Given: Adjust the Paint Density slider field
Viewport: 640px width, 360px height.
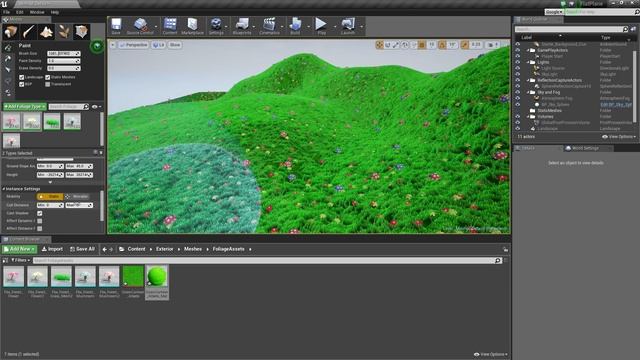Looking at the screenshot, I should coord(64,61).
